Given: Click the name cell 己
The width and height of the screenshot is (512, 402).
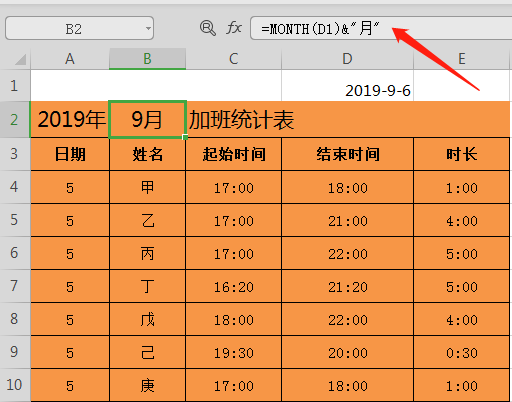Looking at the screenshot, I should pos(147,352).
